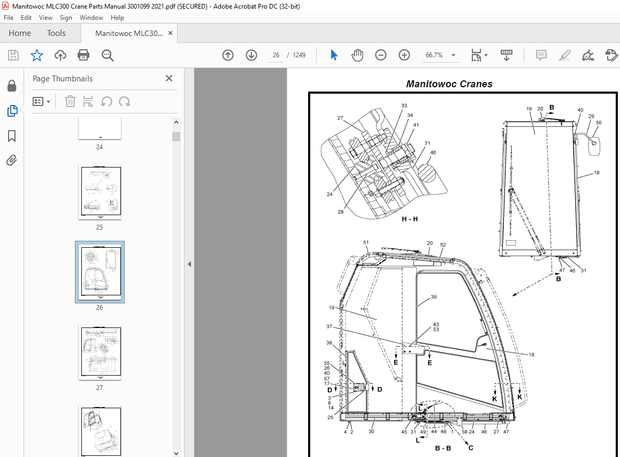Click the 'H - H' section label
Screen dimensions: 620x457
click(410, 219)
